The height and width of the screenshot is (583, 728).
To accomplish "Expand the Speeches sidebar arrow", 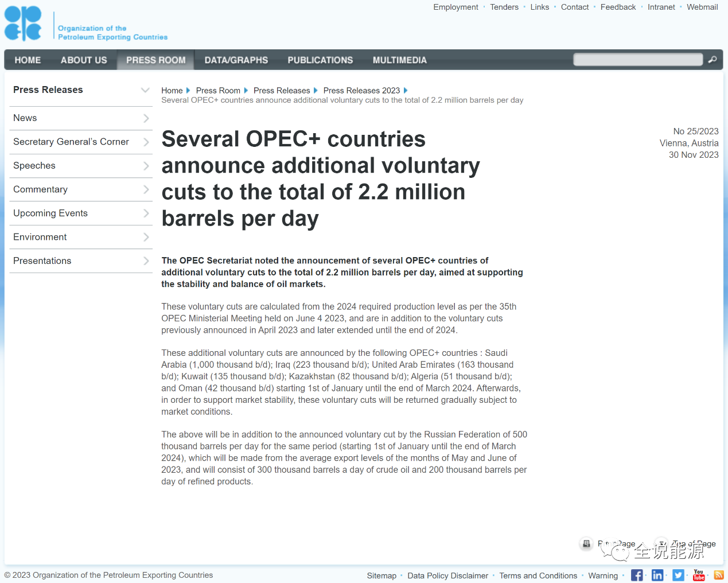I will (146, 166).
